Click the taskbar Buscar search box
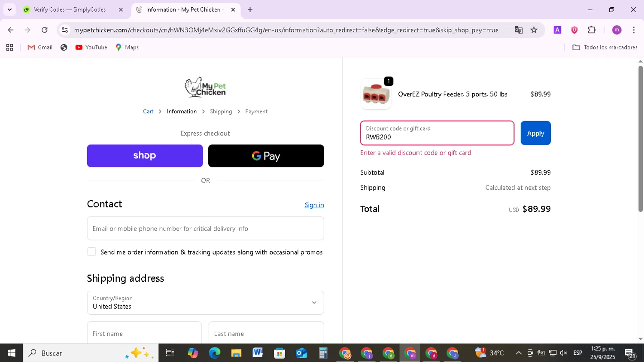 click(91, 353)
